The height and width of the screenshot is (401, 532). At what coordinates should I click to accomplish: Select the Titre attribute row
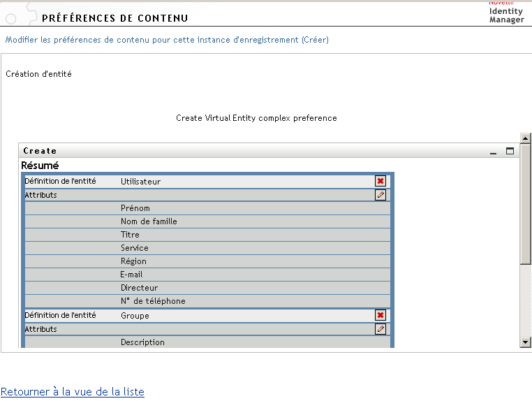click(x=207, y=235)
